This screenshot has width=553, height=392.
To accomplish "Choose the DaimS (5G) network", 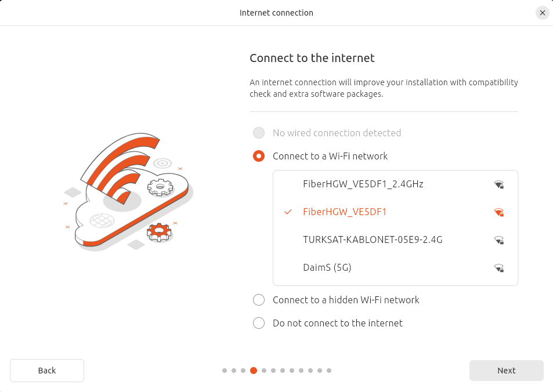I will [x=327, y=267].
